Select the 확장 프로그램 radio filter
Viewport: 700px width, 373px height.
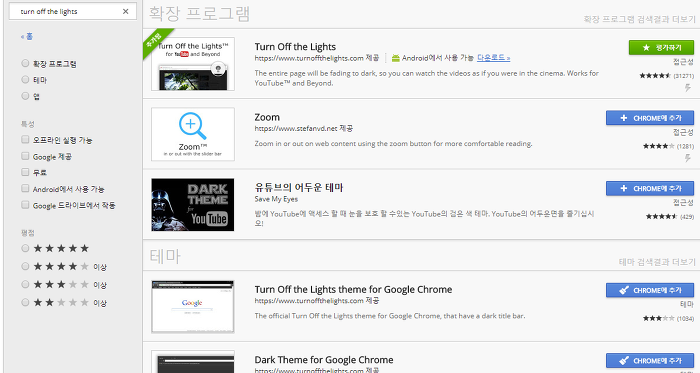tap(25, 63)
